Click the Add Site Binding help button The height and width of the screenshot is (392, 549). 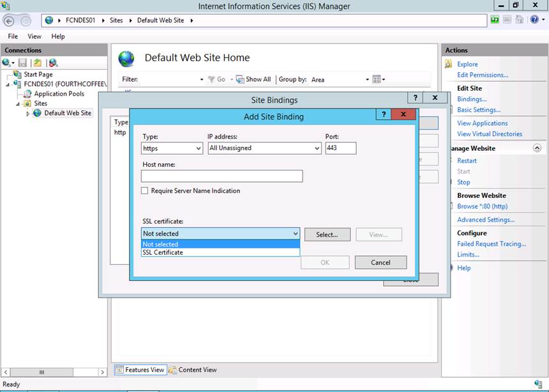pyautogui.click(x=384, y=115)
